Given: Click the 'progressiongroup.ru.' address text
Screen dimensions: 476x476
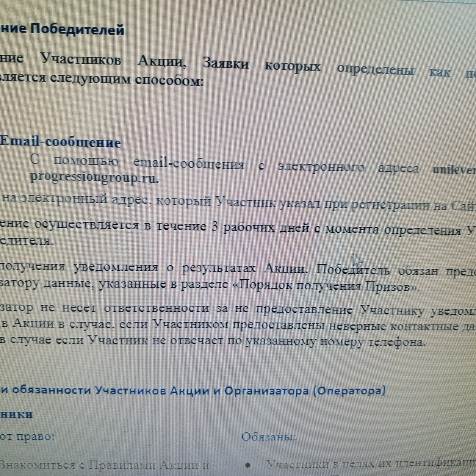Looking at the screenshot, I should 94,178.
